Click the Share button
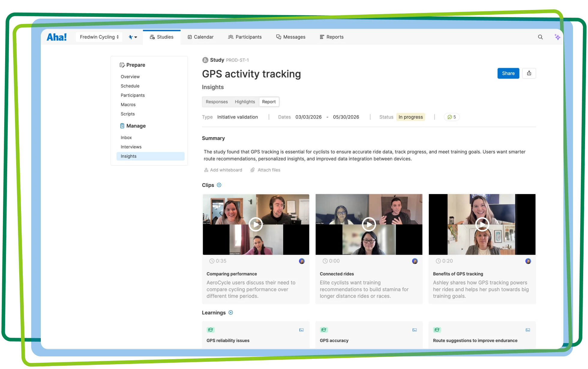588x369 pixels. tap(508, 73)
